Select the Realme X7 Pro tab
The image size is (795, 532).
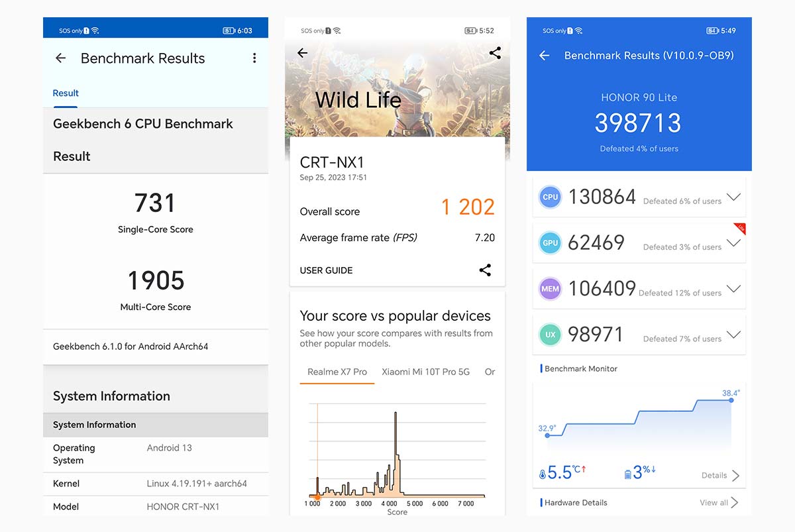[x=337, y=372]
